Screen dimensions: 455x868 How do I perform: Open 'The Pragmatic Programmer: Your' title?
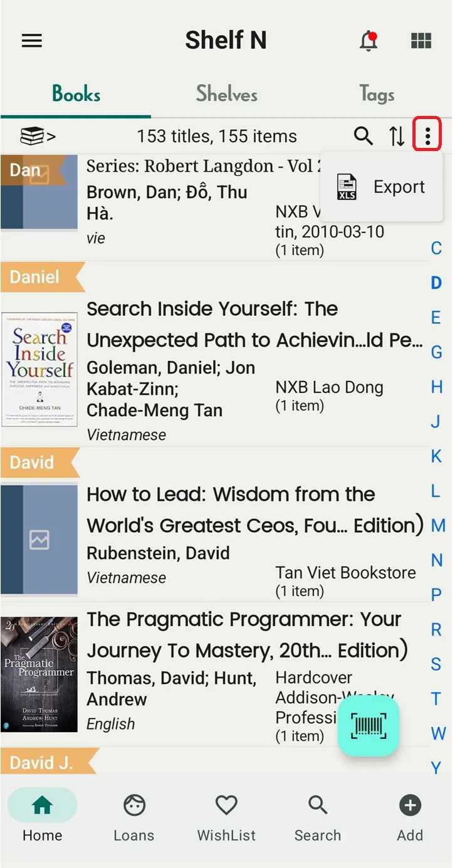[x=244, y=619]
